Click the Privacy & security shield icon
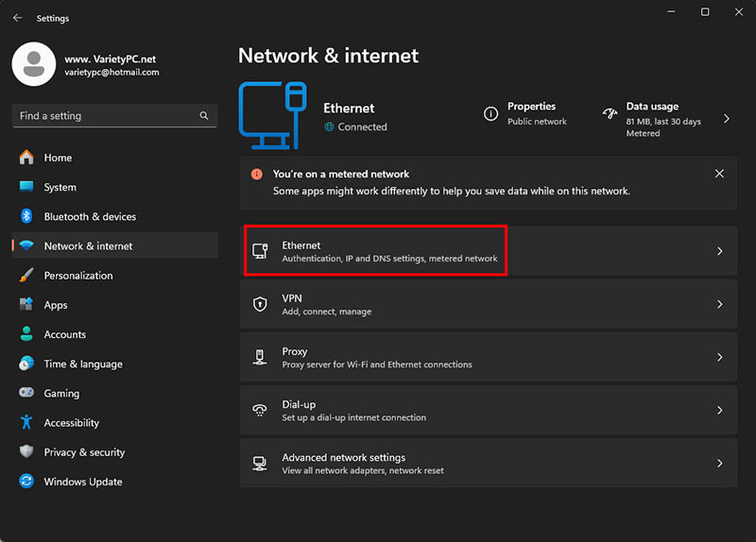 pos(26,451)
